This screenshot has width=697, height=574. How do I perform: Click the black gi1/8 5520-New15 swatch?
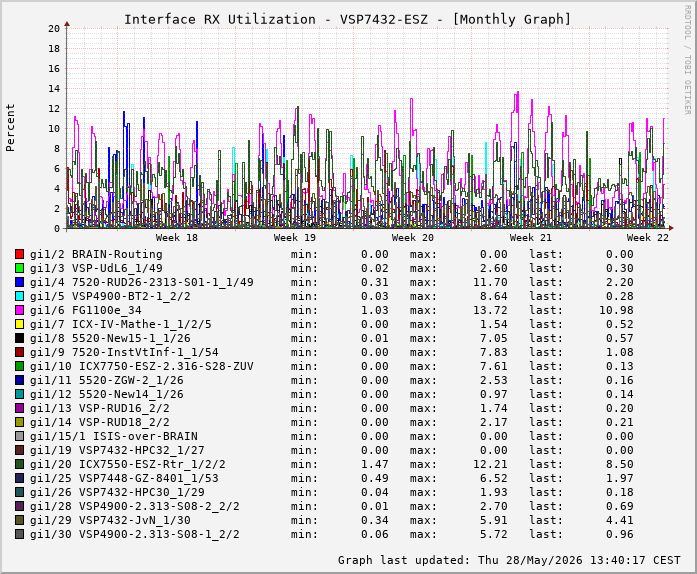click(20, 338)
